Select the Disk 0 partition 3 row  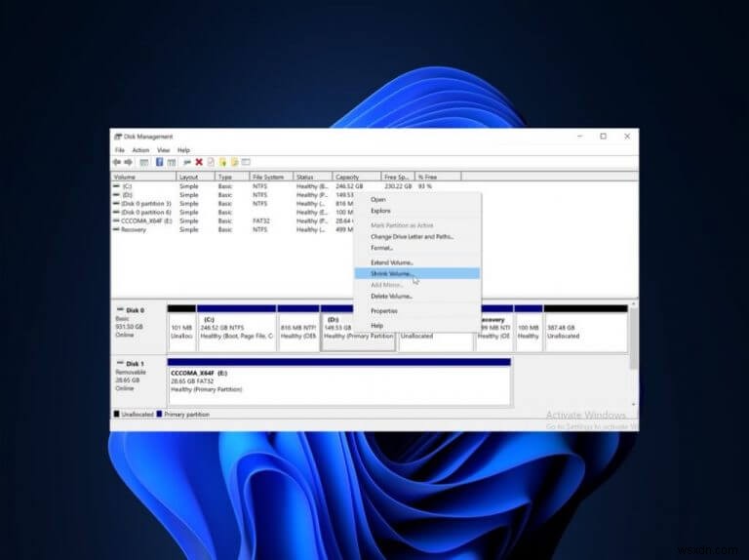point(233,204)
